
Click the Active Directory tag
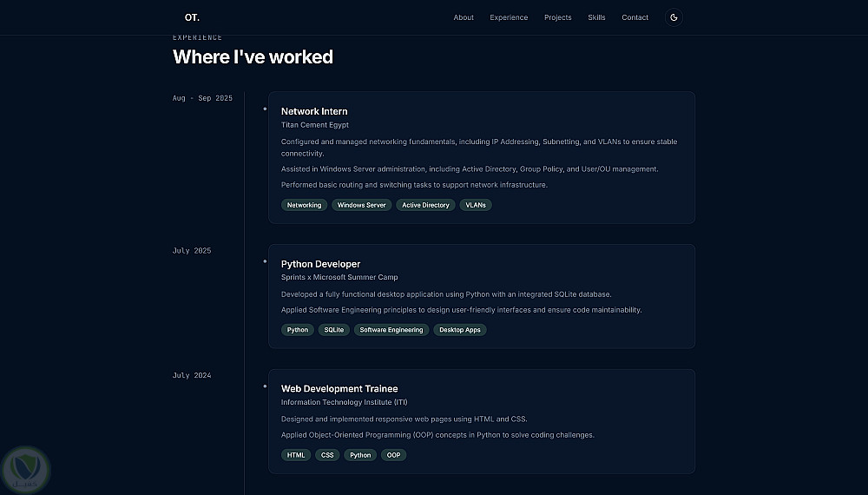click(425, 205)
